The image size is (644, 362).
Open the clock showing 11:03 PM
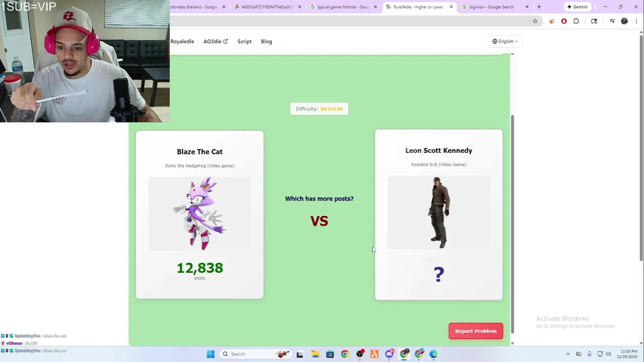[x=627, y=354]
